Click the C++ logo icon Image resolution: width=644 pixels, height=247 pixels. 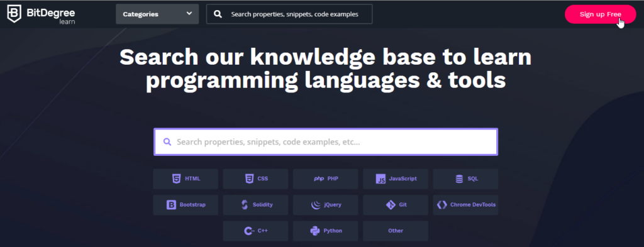[x=249, y=231]
